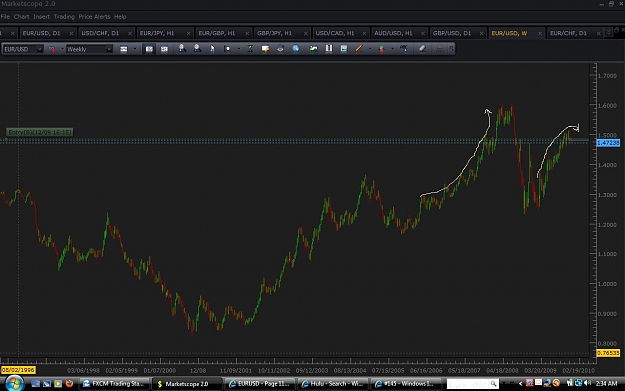Image resolution: width=625 pixels, height=391 pixels.
Task: Click the yellow 0.76535 price label
Action: click(608, 353)
